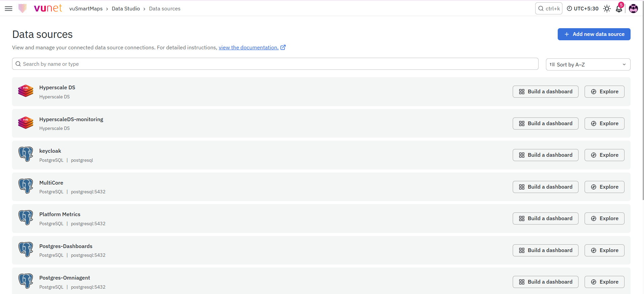Explore the HyperscaleDS-monitoring data source

(604, 124)
